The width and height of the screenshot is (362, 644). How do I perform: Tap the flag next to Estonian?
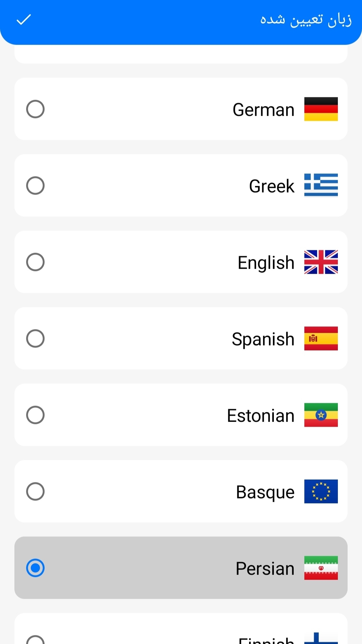tap(321, 415)
